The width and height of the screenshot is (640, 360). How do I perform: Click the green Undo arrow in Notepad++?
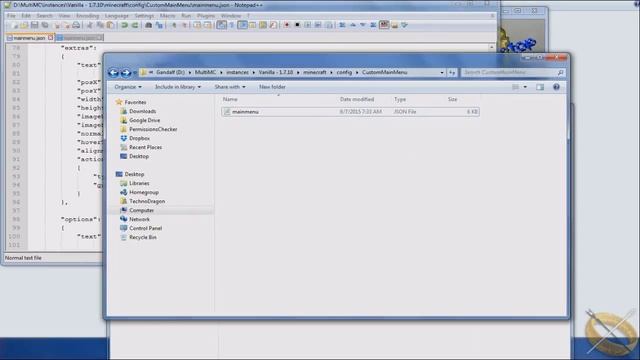coord(124,25)
